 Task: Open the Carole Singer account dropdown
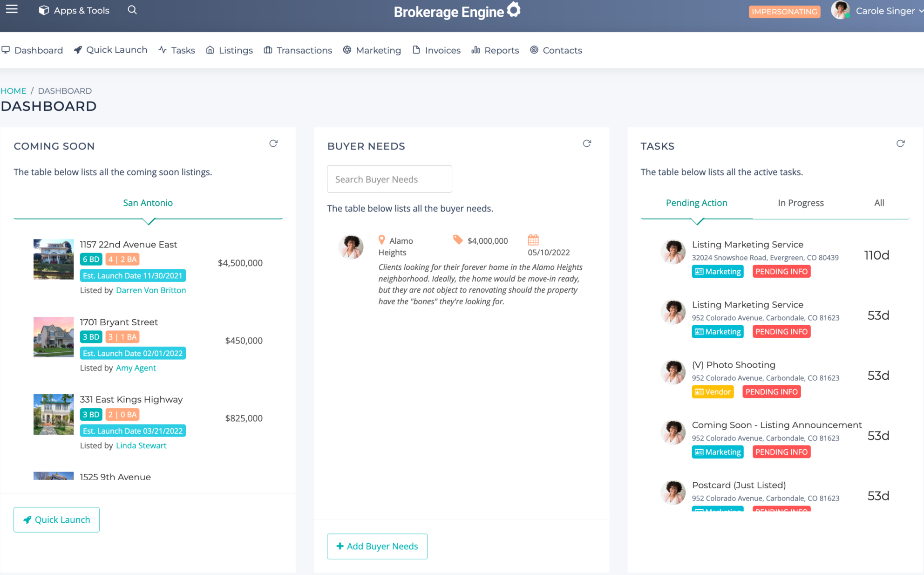(884, 10)
